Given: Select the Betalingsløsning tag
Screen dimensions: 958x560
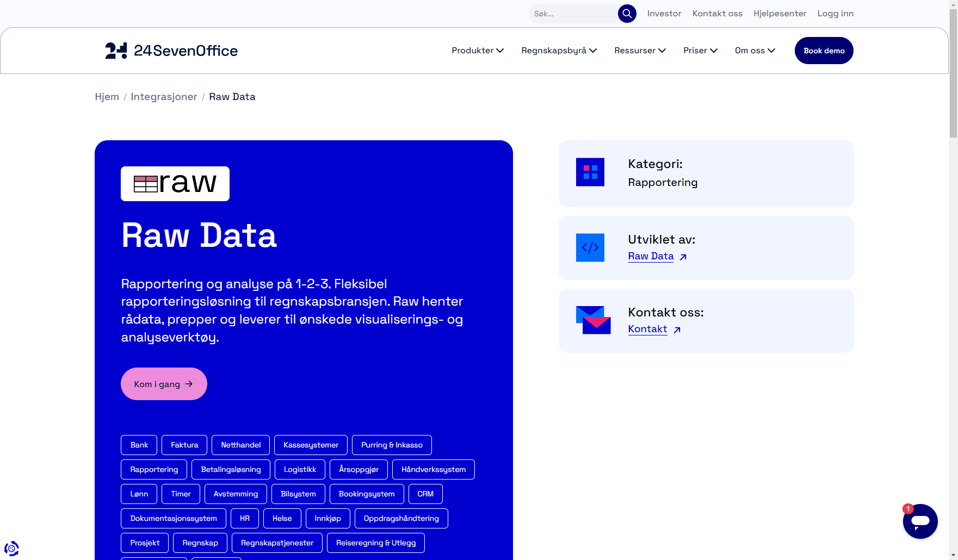Looking at the screenshot, I should click(x=231, y=469).
